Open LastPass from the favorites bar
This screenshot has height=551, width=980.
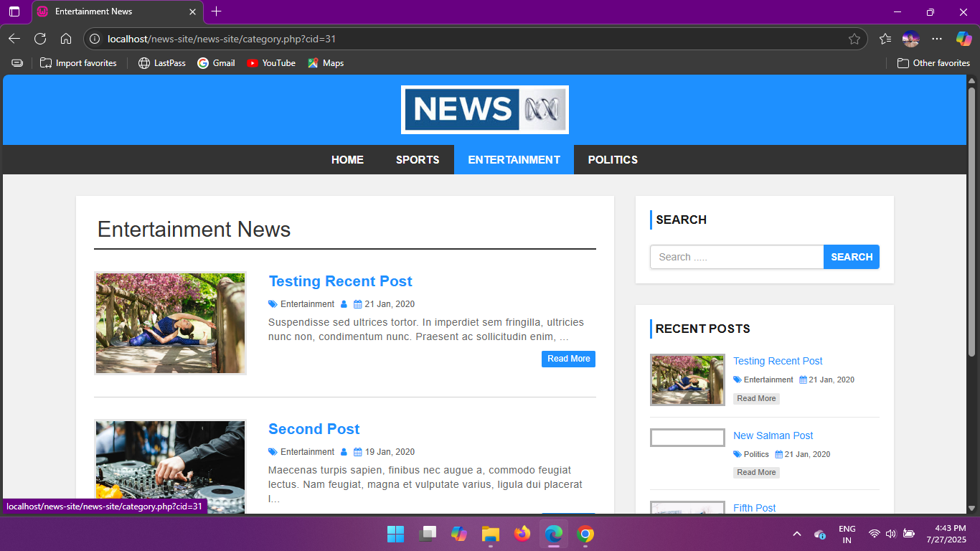(161, 63)
